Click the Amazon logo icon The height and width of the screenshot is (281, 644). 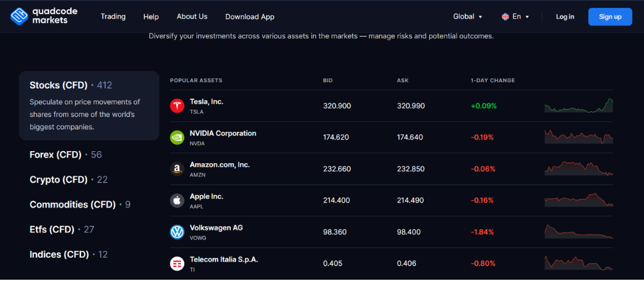pos(176,169)
